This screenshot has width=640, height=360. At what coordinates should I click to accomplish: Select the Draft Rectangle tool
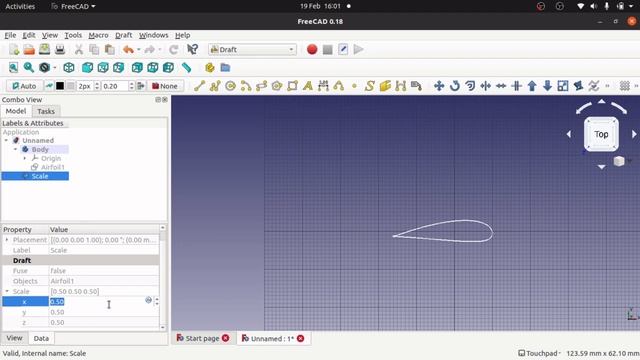292,86
